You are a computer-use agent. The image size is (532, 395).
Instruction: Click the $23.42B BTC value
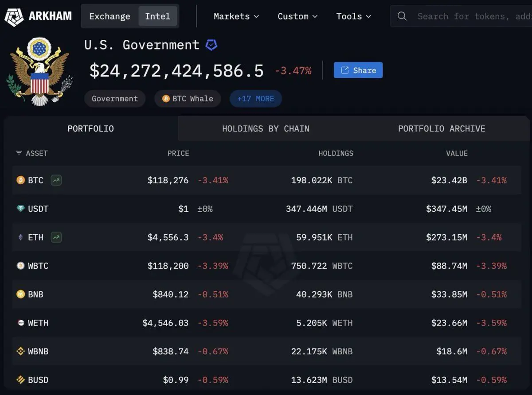[449, 180]
